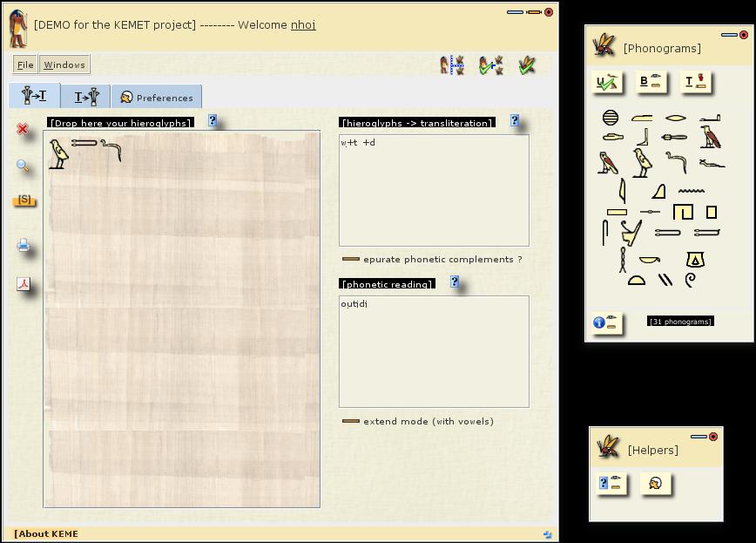Image resolution: width=756 pixels, height=543 pixels.
Task: Switch to the Preferences tab
Action: point(157,98)
